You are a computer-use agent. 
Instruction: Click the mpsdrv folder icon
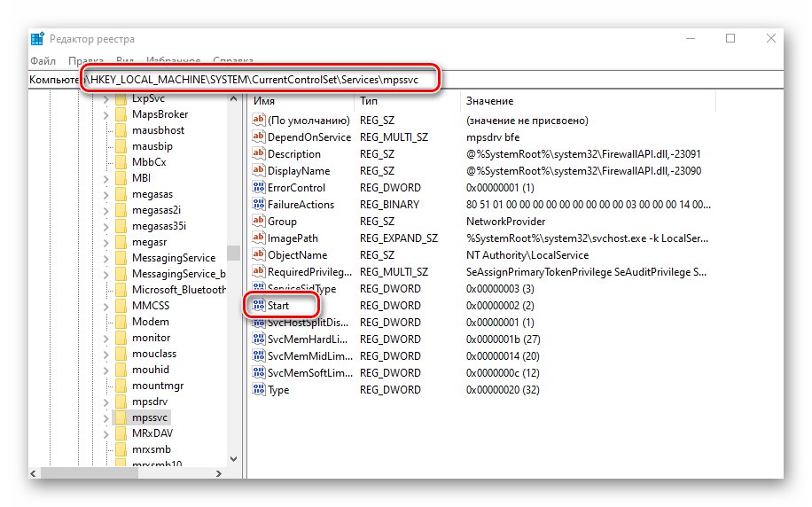[x=121, y=402]
